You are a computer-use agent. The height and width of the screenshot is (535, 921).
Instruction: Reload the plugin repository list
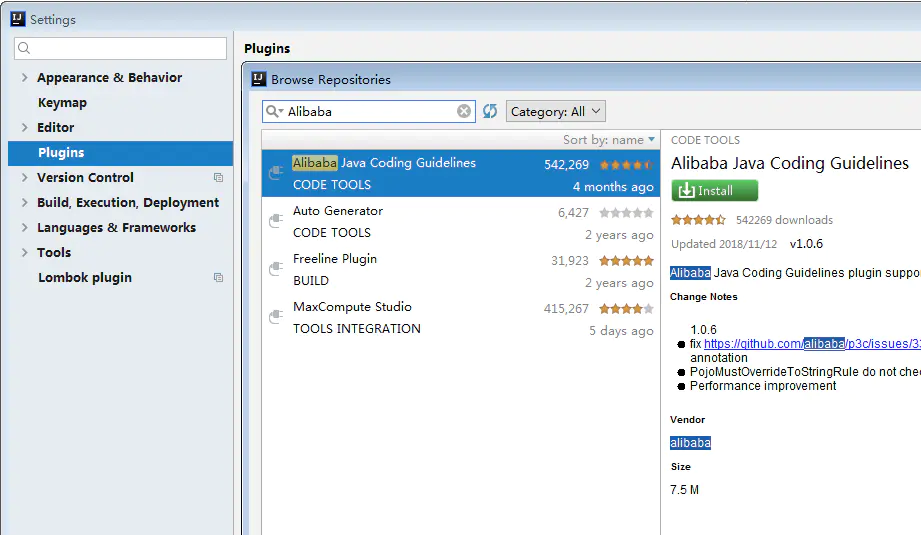(x=490, y=111)
